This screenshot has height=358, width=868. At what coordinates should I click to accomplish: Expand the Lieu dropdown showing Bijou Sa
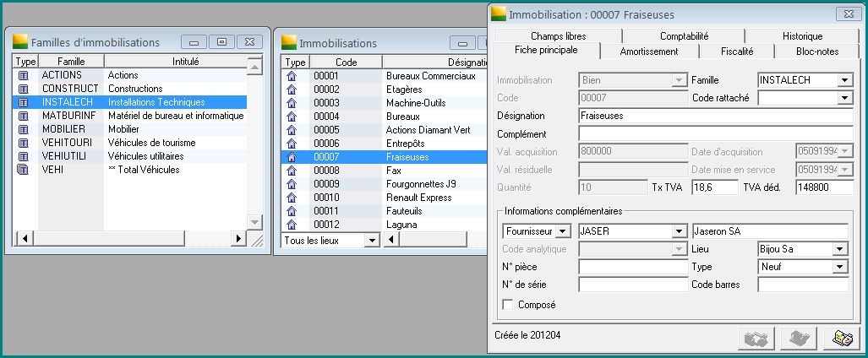pos(839,249)
